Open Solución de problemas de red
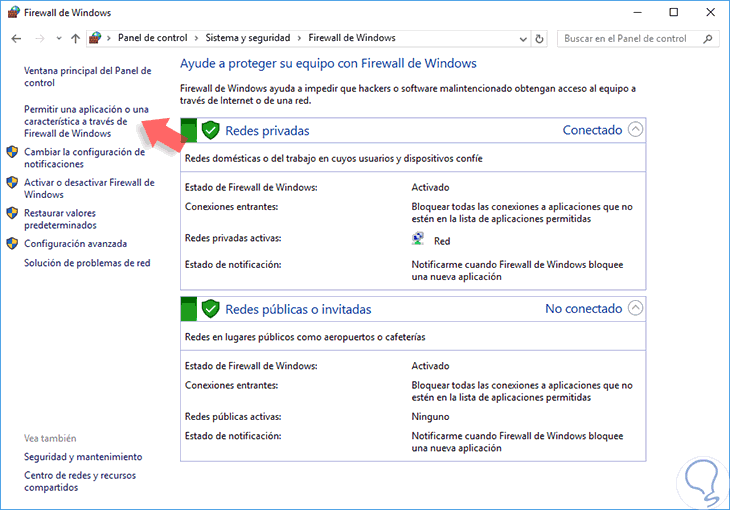 (x=87, y=263)
